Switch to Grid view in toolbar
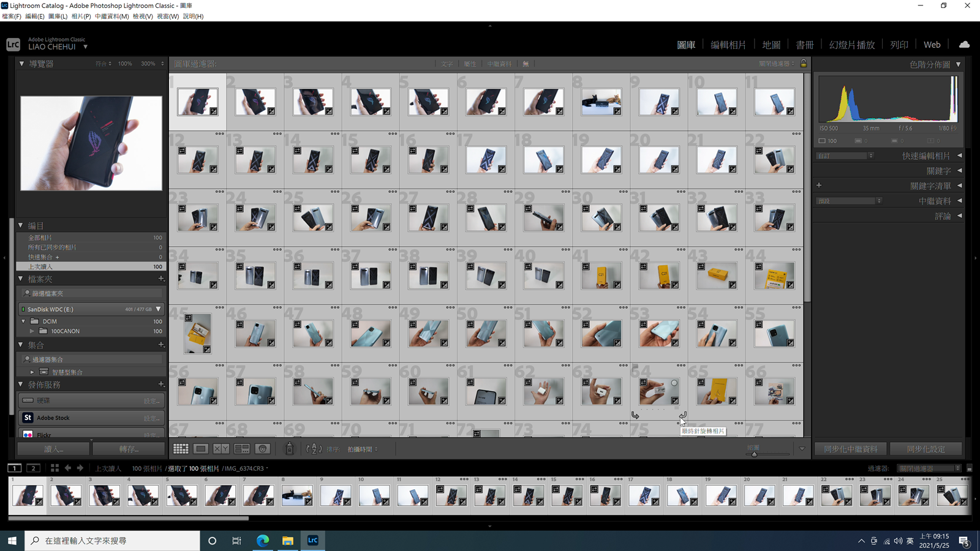 pos(181,449)
